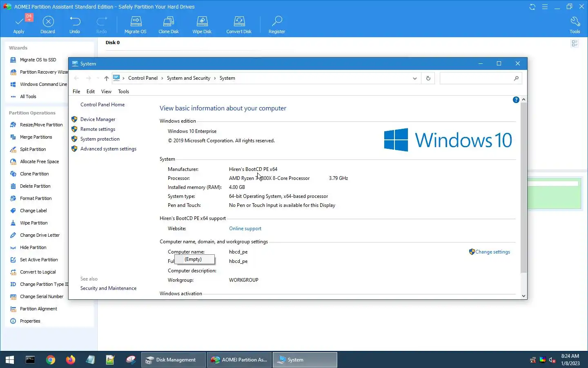Apply pending operations in AOMEI toolbar

pos(19,25)
